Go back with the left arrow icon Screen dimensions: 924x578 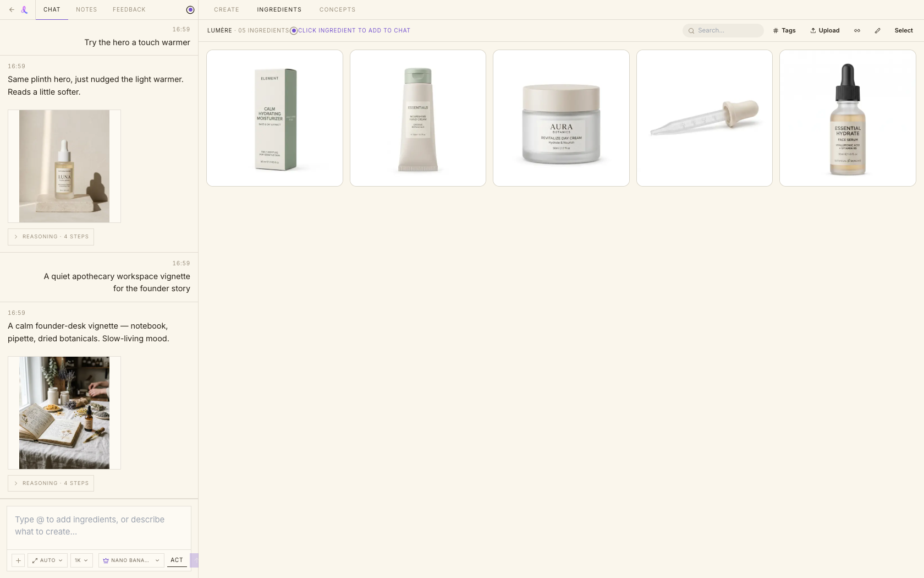12,10
